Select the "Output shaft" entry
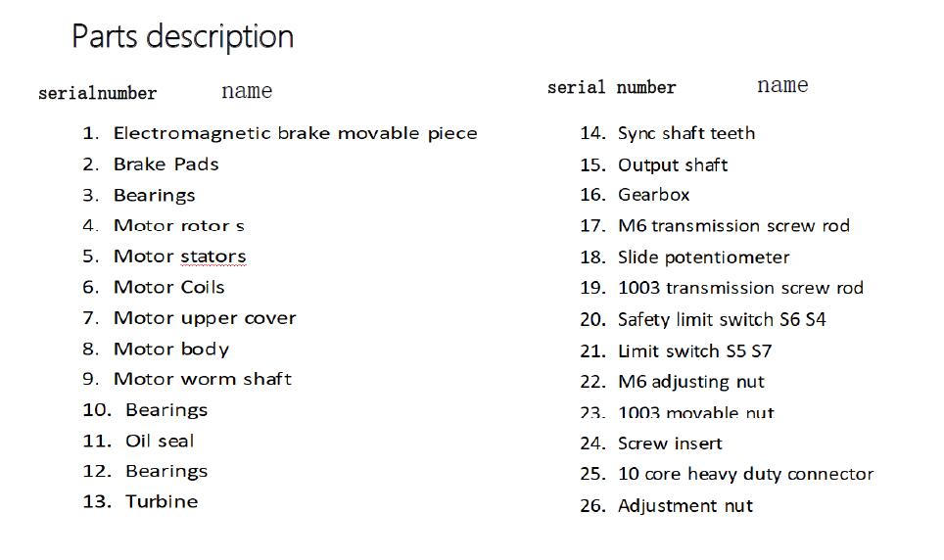 [673, 165]
